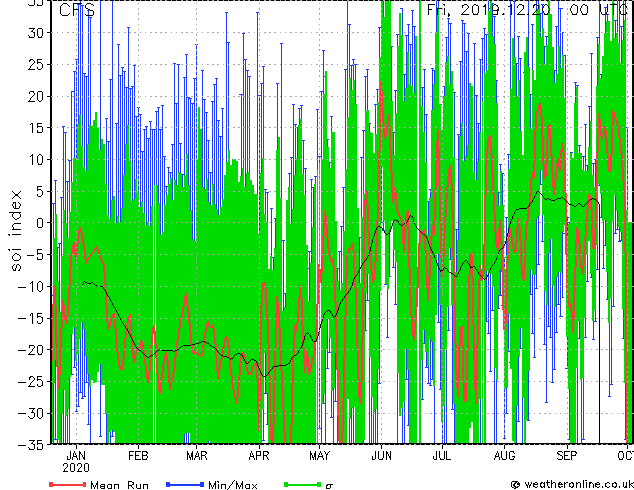Click the 2020 year label
This screenshot has width=634, height=490.
point(76,468)
